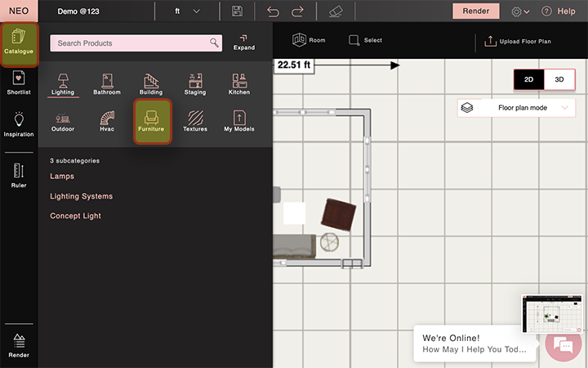This screenshot has height=368, width=588.
Task: Select the Bathroom category icon
Action: pos(107,84)
